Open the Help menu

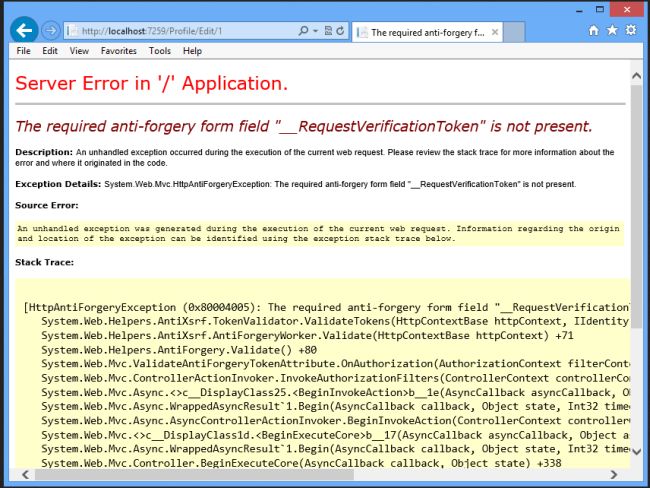[x=192, y=51]
